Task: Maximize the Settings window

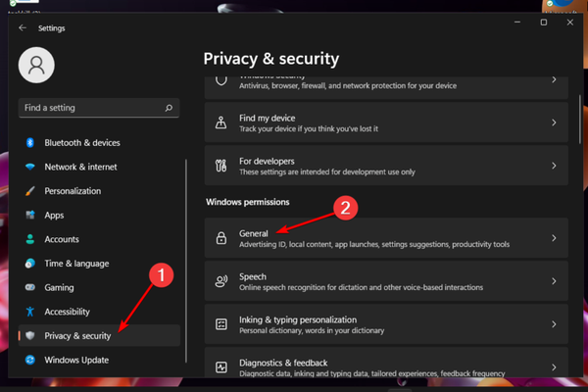Action: [543, 23]
